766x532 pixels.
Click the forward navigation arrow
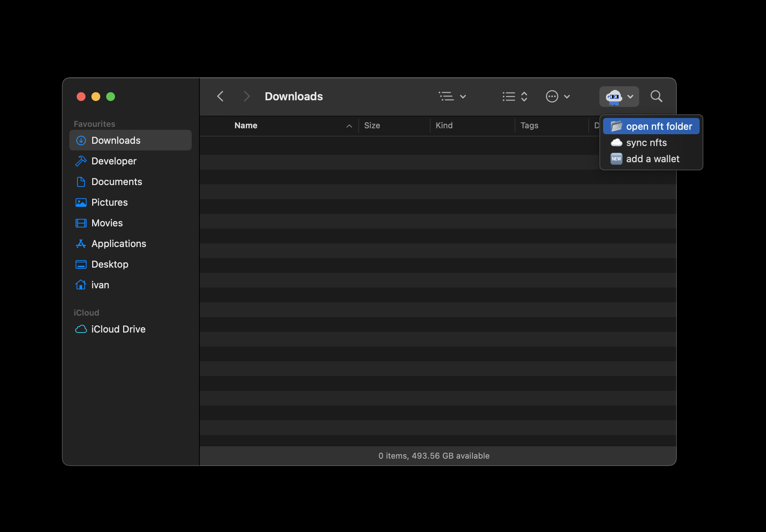246,96
